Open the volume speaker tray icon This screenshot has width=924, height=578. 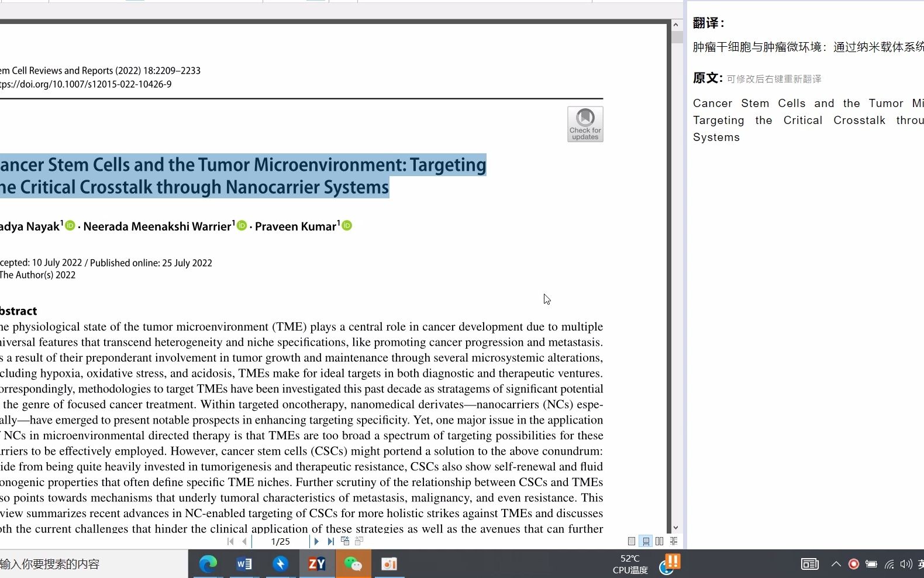906,564
